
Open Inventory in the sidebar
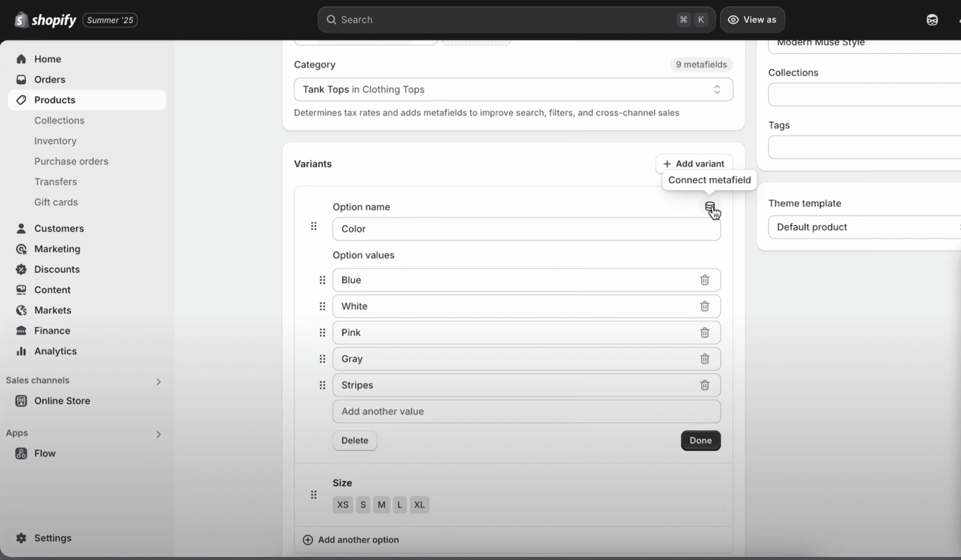coord(55,141)
